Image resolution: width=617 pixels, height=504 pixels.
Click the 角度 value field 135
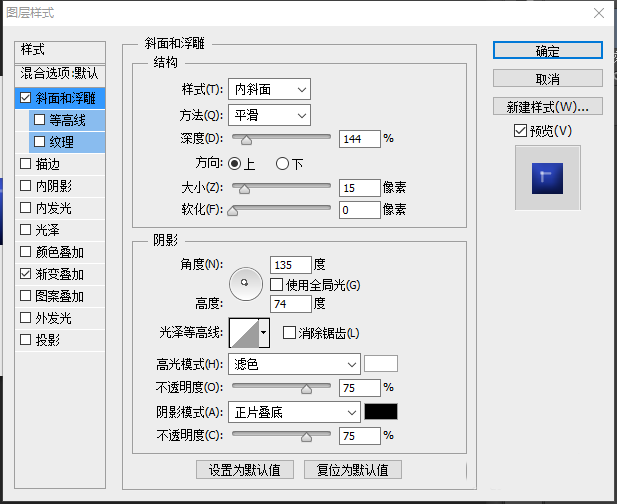click(291, 265)
